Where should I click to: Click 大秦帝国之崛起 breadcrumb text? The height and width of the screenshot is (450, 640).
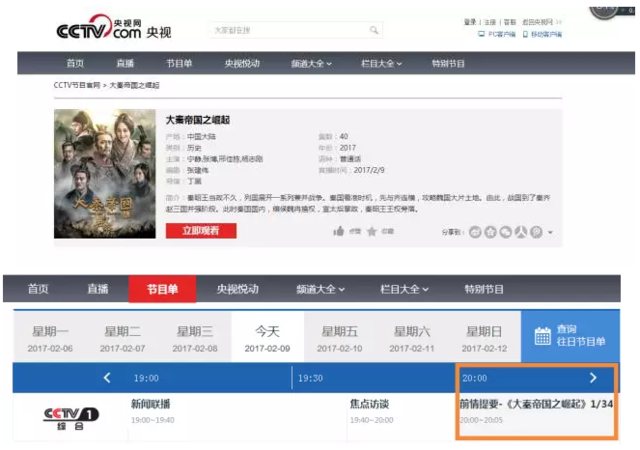[134, 85]
